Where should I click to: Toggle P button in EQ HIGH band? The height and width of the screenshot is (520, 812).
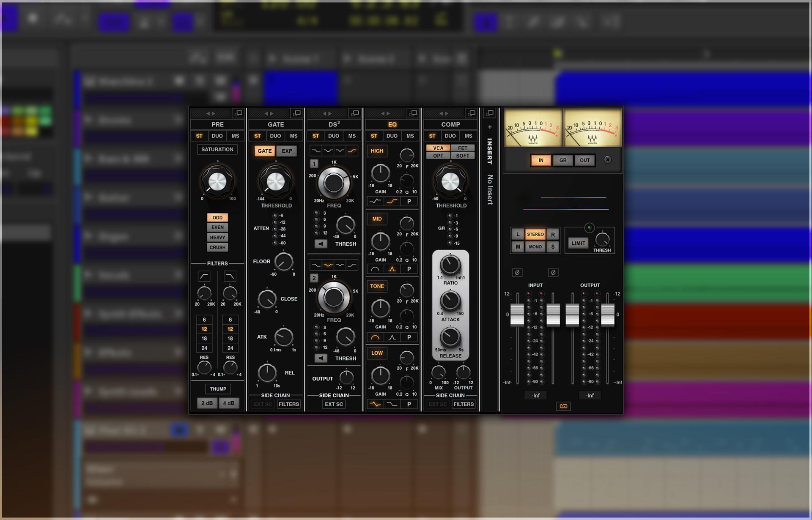pyautogui.click(x=409, y=201)
